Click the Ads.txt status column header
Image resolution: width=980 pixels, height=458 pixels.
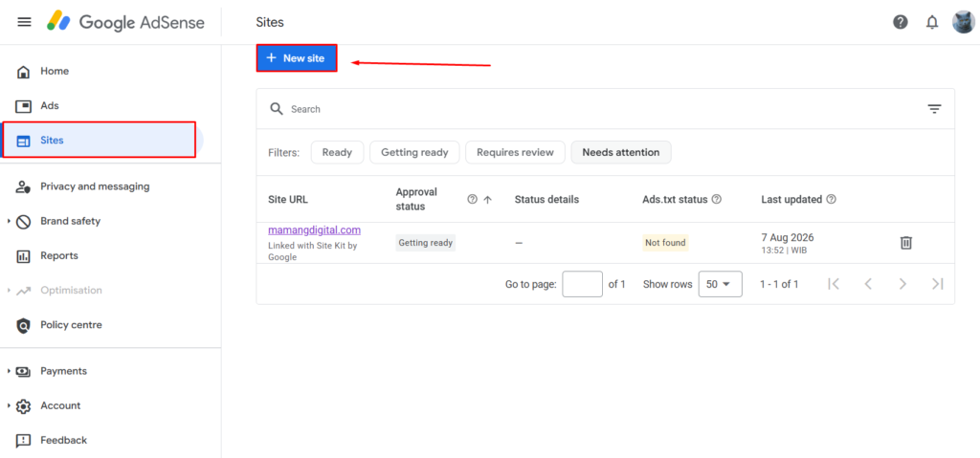click(x=675, y=199)
